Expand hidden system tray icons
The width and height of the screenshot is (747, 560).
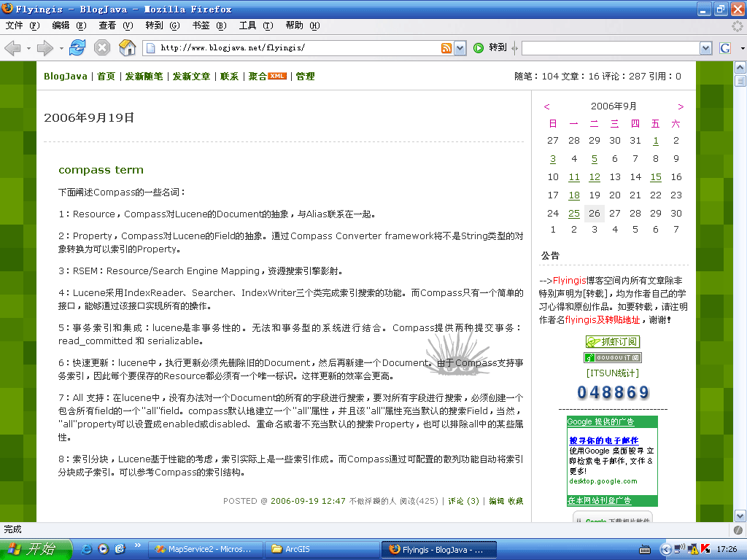click(665, 550)
